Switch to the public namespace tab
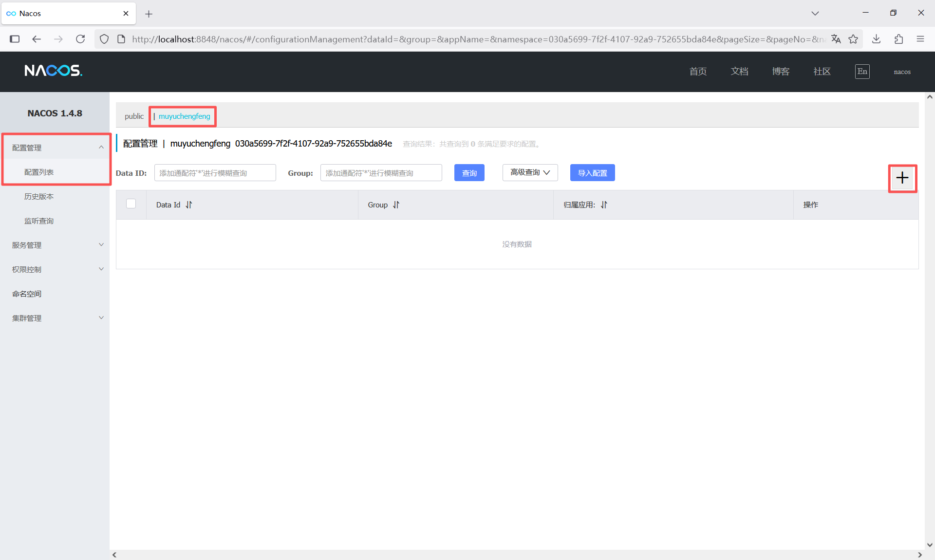The image size is (935, 560). click(134, 116)
